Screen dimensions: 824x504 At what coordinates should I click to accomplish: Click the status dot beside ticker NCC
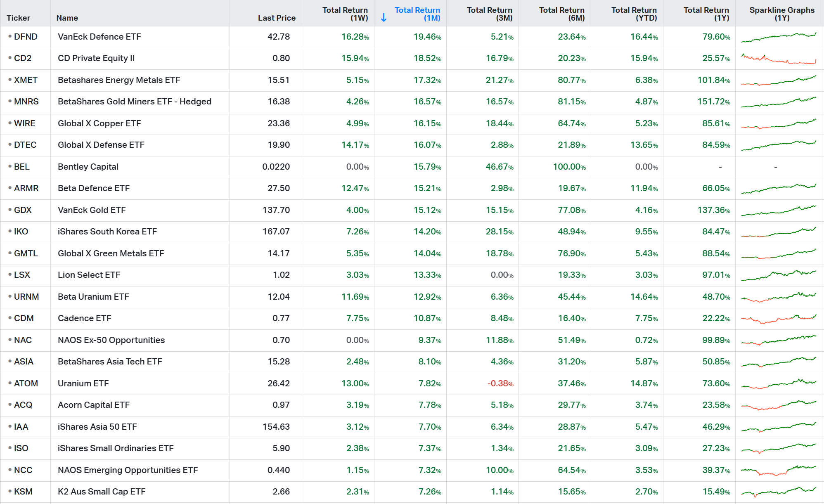(x=9, y=470)
